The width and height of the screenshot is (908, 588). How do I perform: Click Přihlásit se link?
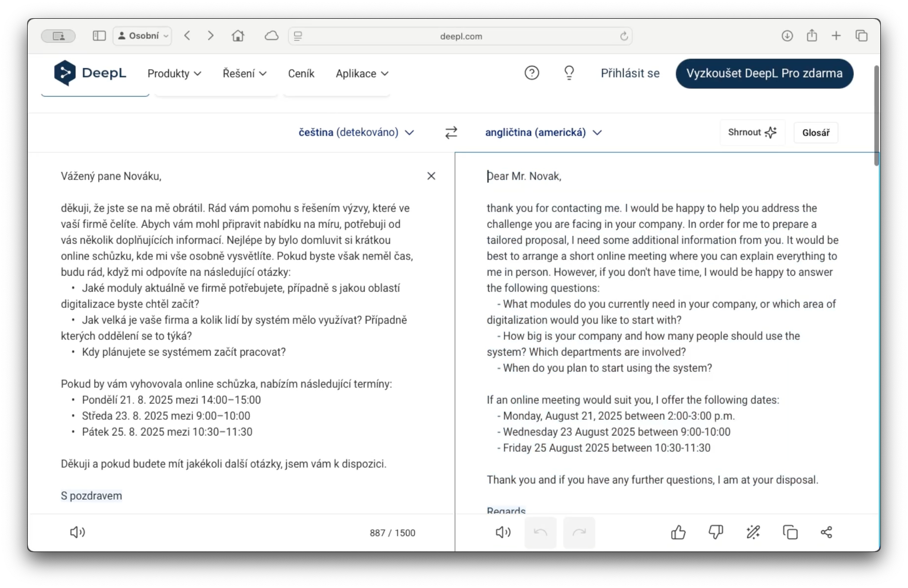630,73
